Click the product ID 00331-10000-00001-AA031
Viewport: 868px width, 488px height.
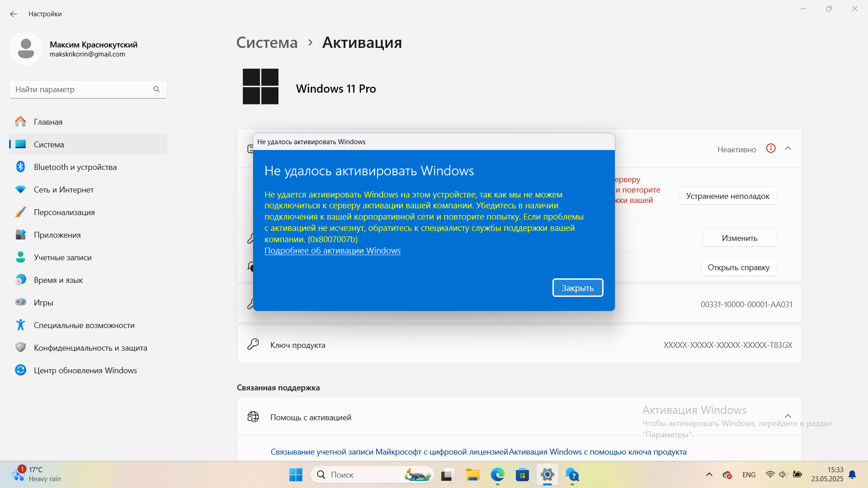746,305
